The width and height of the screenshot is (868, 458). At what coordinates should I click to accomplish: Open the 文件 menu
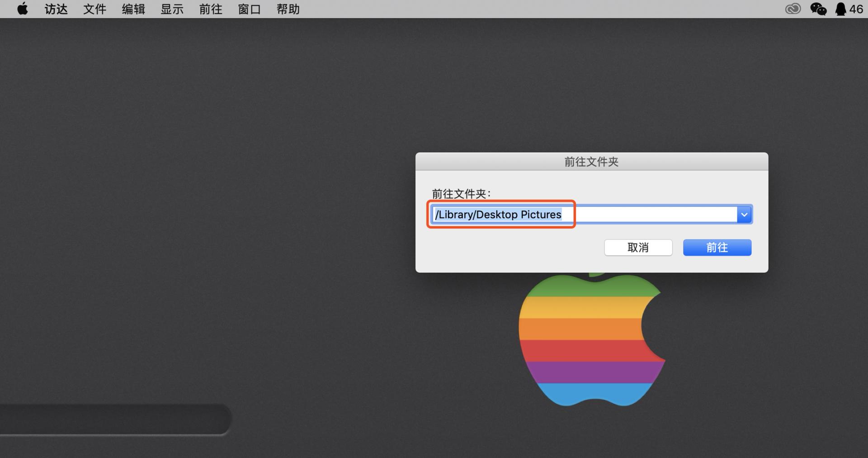point(94,9)
